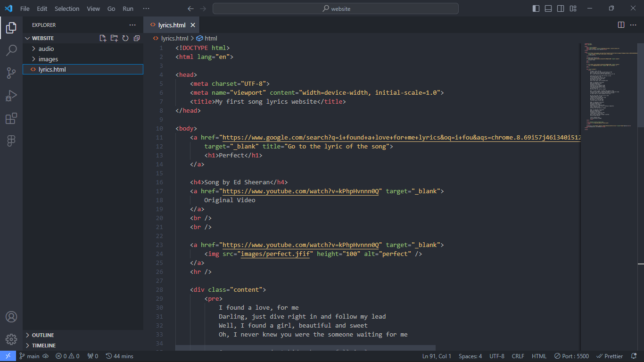Click New Folder icon in WEBSITE header
This screenshot has width=644, height=362.
point(114,38)
